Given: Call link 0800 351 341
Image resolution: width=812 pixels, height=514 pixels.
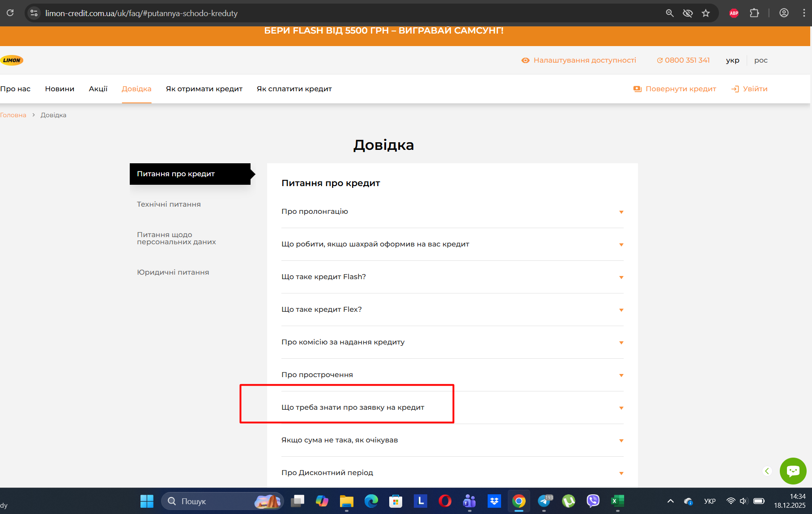Looking at the screenshot, I should [683, 60].
